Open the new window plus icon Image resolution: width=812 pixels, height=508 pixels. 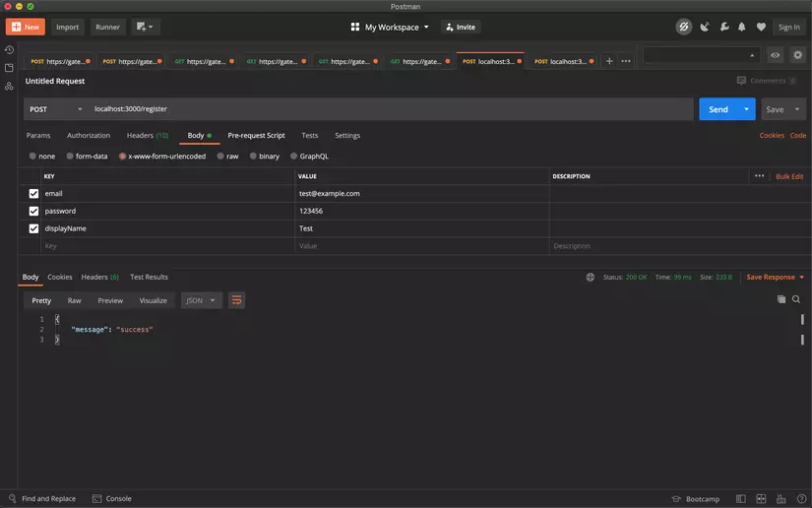coord(145,27)
